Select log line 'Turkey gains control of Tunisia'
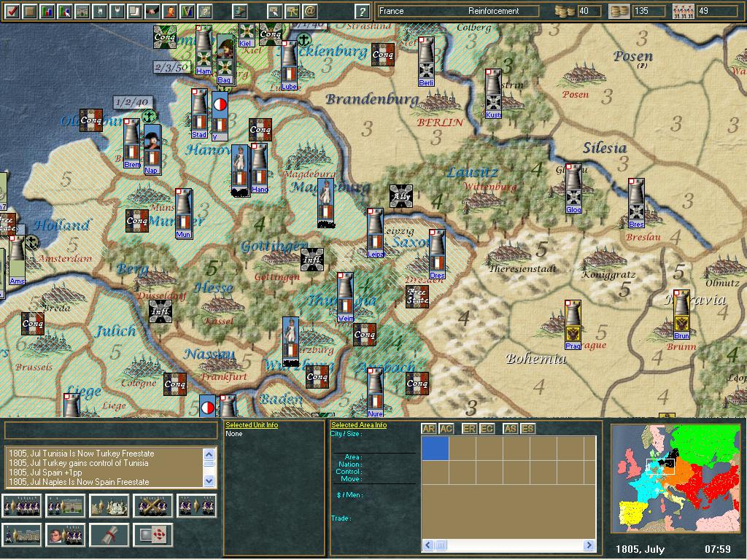747x560 pixels. pos(79,463)
